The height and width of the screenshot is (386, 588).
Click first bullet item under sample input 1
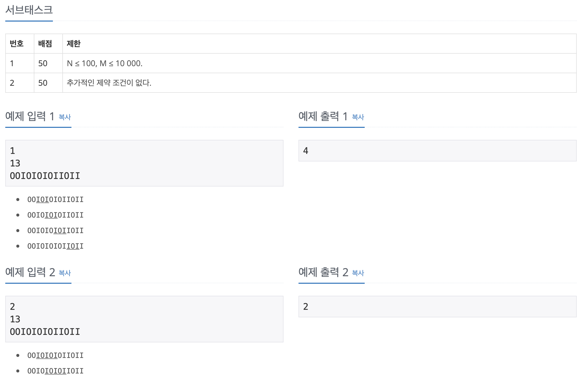point(55,199)
